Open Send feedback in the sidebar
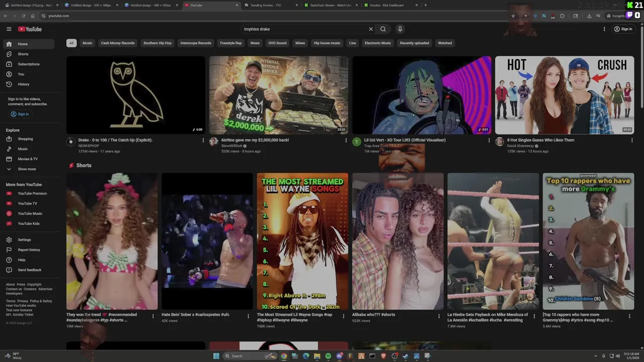The height and width of the screenshot is (362, 644). 29,270
